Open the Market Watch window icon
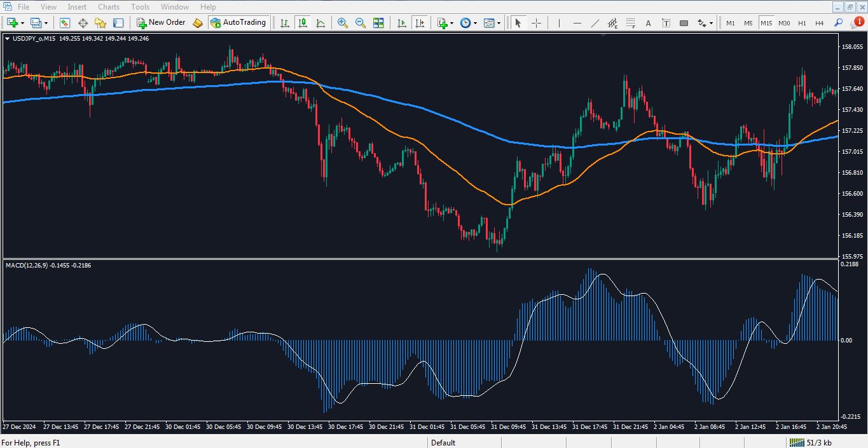Viewport: 868px width, 448px height. [x=65, y=23]
